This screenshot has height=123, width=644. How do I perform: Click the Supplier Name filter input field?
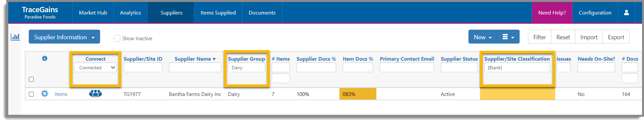195,68
